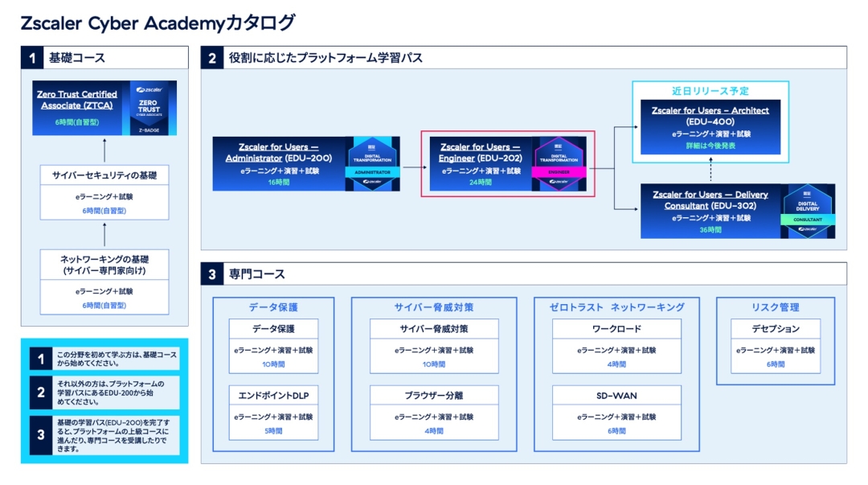Viewport: 868px width, 485px height.
Task: Click the Digital Transformation Administrator badge
Action: [x=372, y=163]
